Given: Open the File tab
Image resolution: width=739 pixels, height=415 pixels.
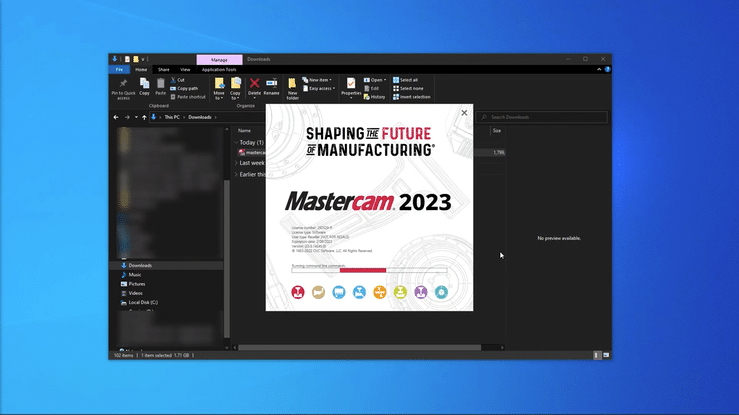Looking at the screenshot, I should pos(120,70).
